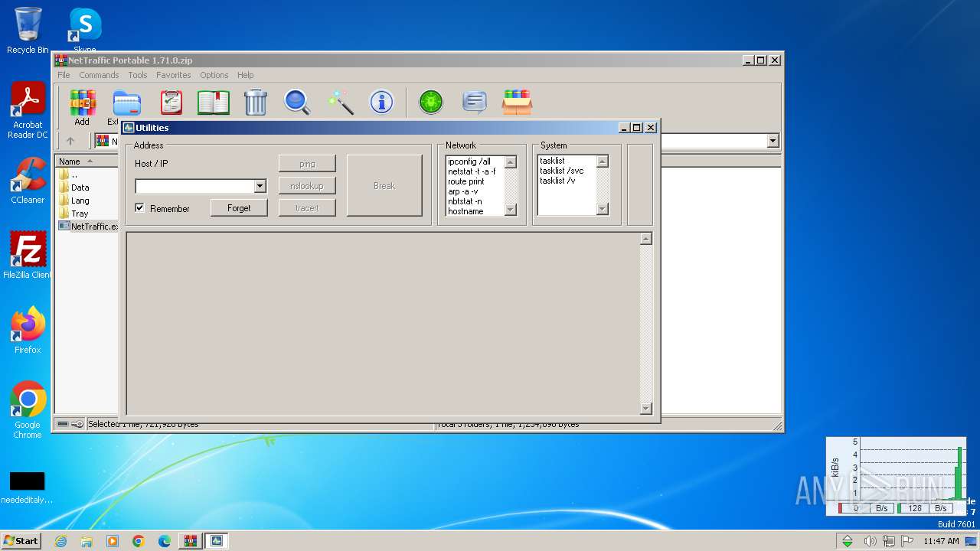Click the Name column header sort arrow

[x=90, y=161]
